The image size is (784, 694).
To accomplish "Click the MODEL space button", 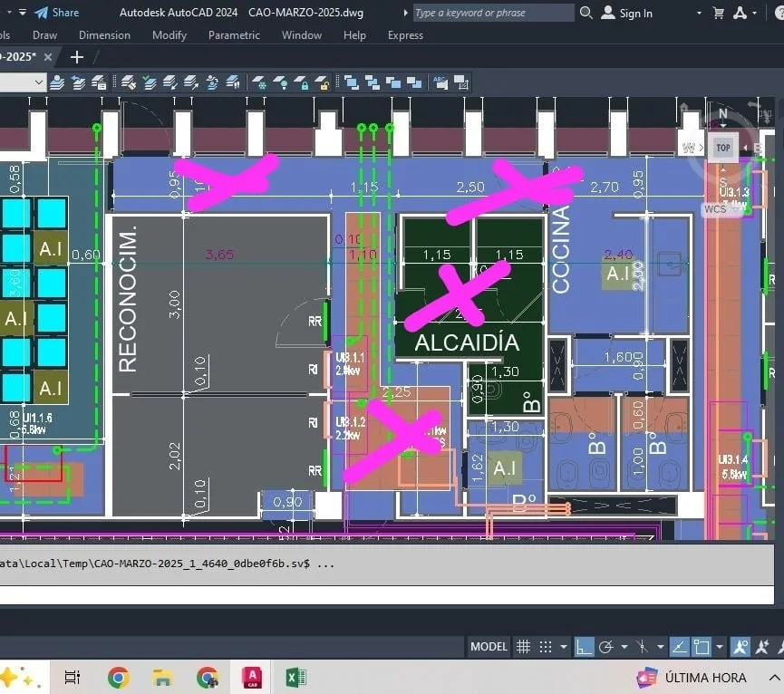I will tap(489, 647).
